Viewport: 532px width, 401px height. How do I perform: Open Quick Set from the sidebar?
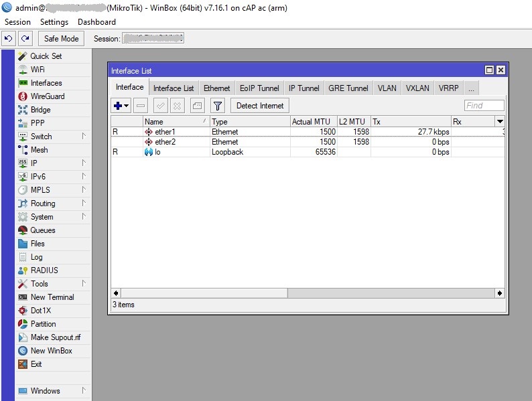click(x=54, y=56)
